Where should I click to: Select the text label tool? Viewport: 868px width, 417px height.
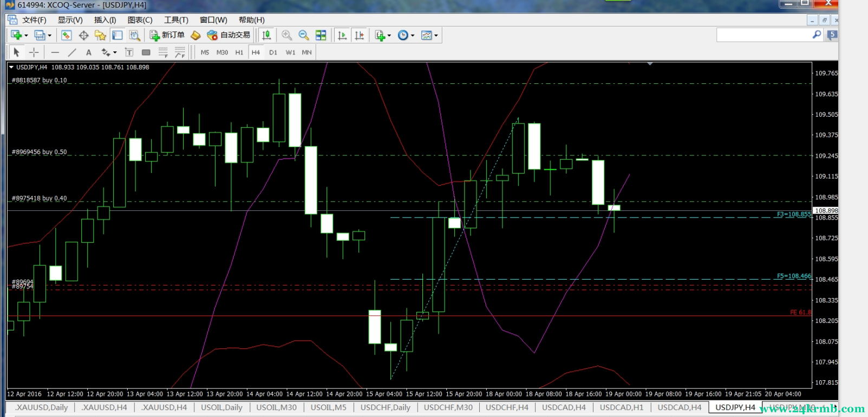(129, 52)
